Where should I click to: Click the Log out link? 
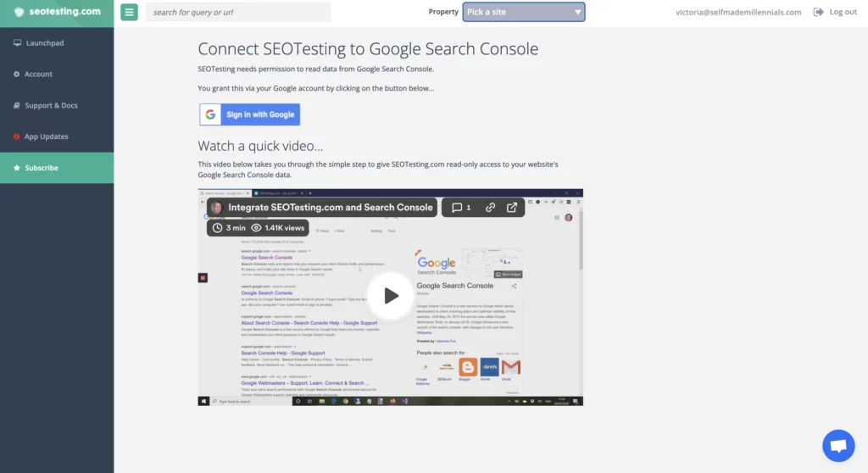(843, 12)
